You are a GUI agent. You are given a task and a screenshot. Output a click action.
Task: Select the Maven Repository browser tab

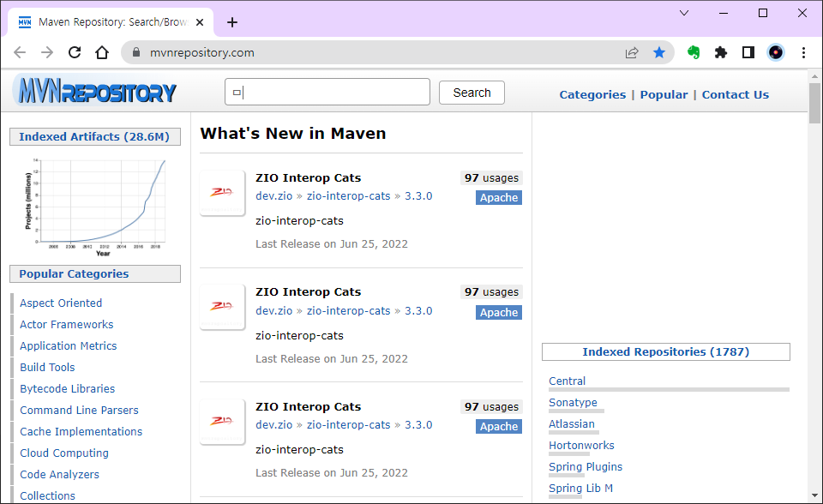point(111,22)
